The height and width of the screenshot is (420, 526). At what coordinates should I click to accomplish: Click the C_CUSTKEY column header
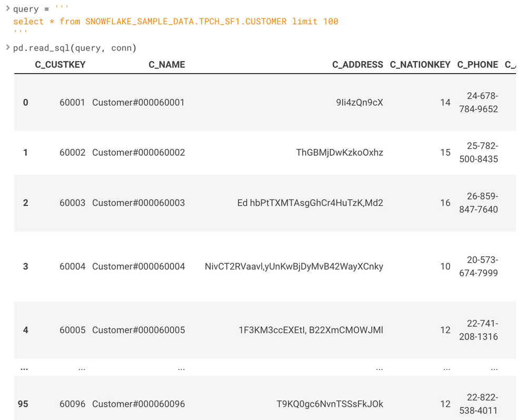pyautogui.click(x=60, y=65)
